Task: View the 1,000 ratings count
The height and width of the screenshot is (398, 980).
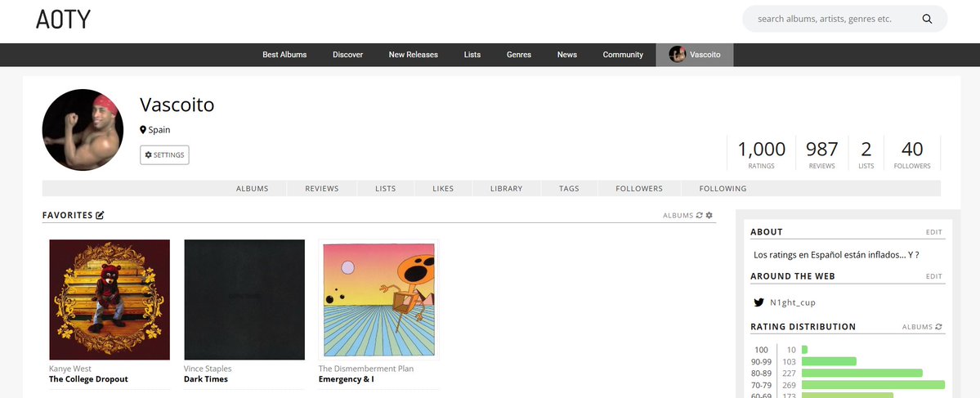Action: 761,153
